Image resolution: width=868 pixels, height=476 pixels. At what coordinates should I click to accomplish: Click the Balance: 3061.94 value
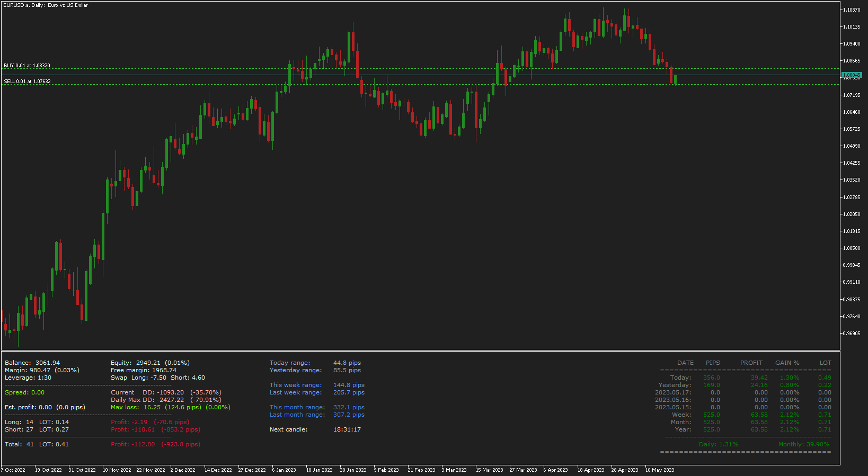[x=32, y=363]
